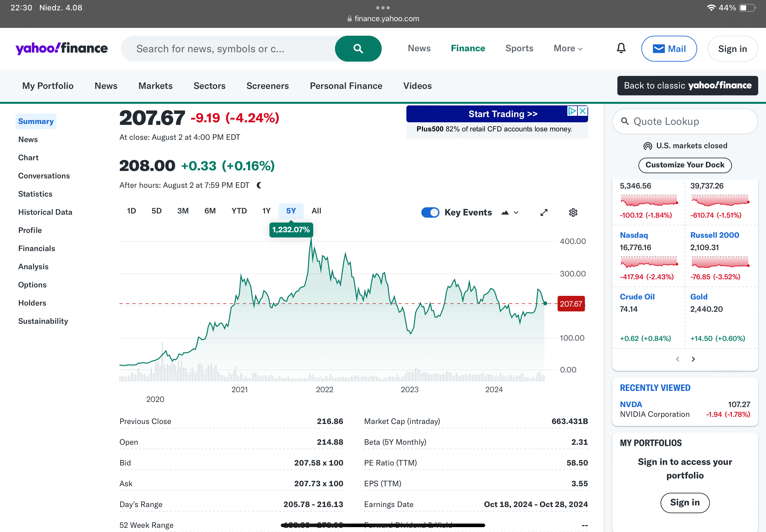Click News in the secondary nav bar
Screen dimensions: 766x532
(106, 86)
